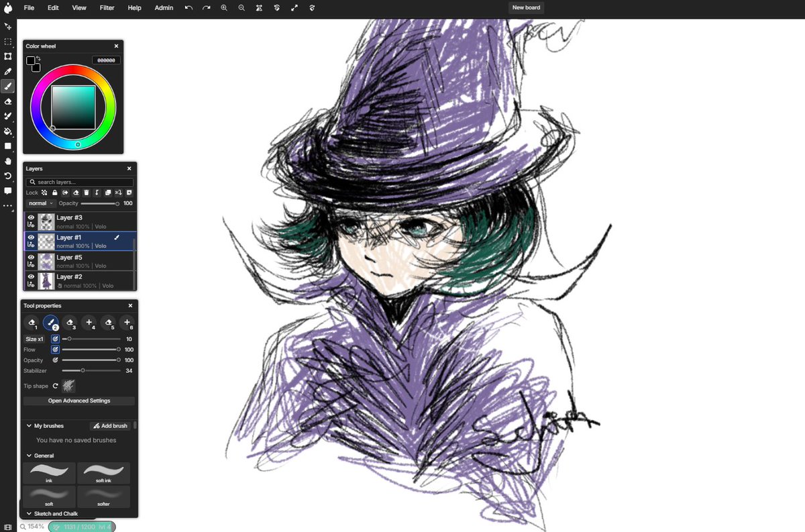The width and height of the screenshot is (805, 532).
Task: Pick the Eyedropper tool
Action: (8, 71)
